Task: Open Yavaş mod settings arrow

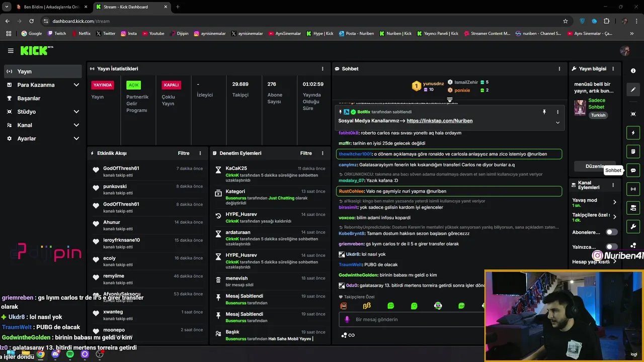Action: click(614, 202)
